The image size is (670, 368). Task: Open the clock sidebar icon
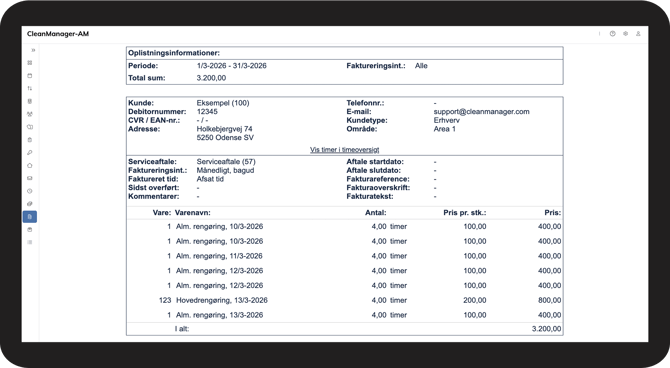30,191
